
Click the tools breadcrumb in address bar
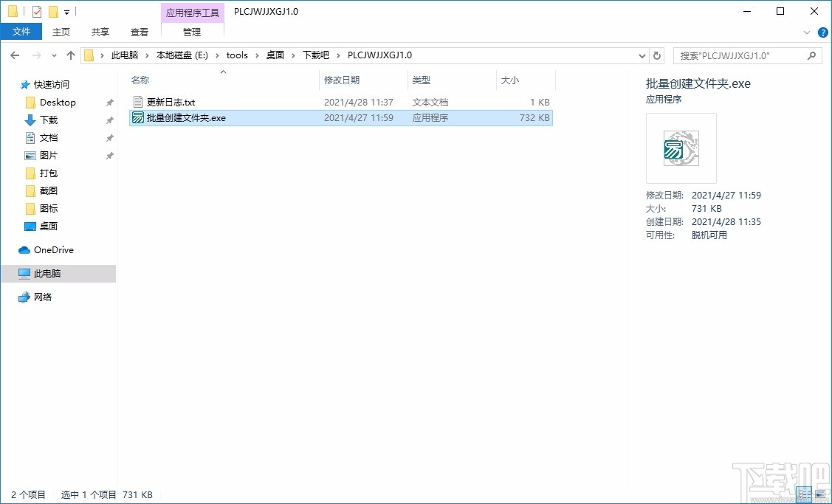pos(237,55)
